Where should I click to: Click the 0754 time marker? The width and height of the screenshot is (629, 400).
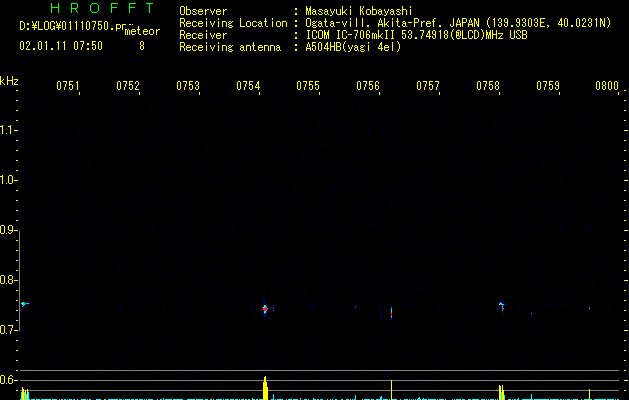[248, 86]
